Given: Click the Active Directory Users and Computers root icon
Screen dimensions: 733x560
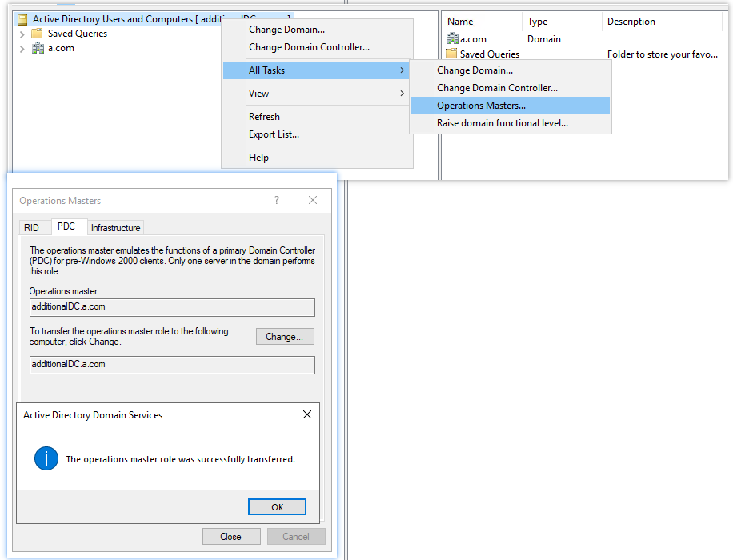Looking at the screenshot, I should (x=21, y=18).
